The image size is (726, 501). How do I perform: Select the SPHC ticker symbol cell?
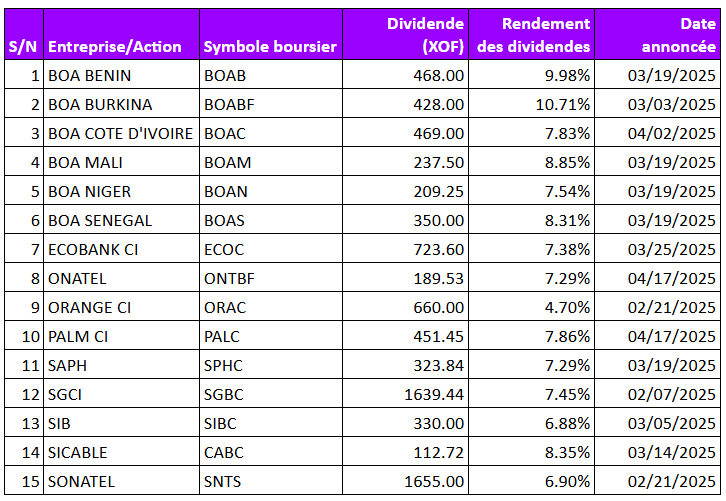click(271, 365)
